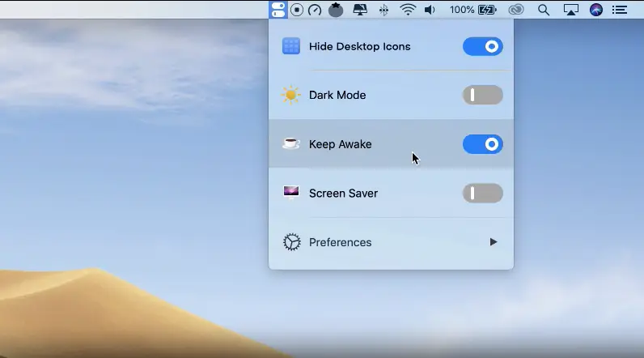Screen dimensions: 644x358
Task: Open the speedometer gauge menu bar icon
Action: pos(315,10)
